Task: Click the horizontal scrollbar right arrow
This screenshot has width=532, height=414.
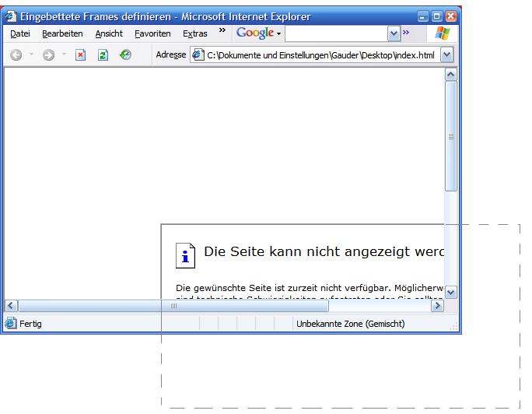Action: pyautogui.click(x=437, y=306)
